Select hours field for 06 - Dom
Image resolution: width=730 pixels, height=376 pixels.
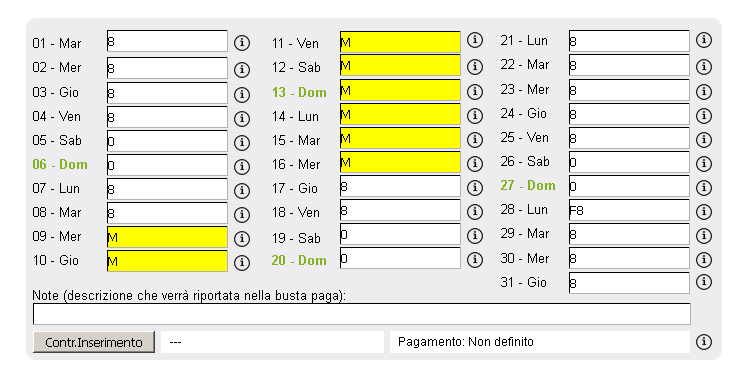(167, 165)
